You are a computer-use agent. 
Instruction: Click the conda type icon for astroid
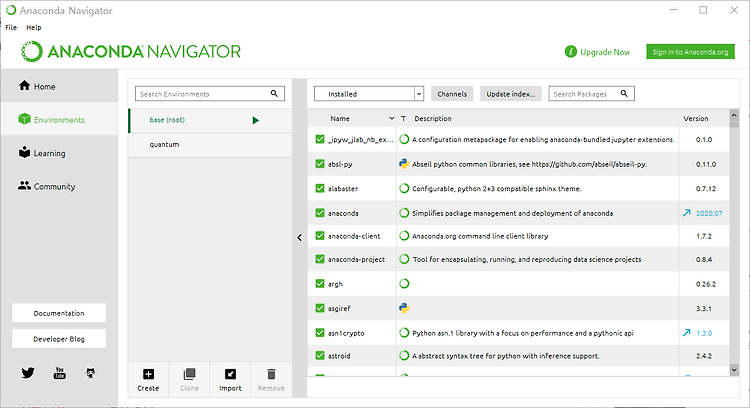tap(404, 355)
